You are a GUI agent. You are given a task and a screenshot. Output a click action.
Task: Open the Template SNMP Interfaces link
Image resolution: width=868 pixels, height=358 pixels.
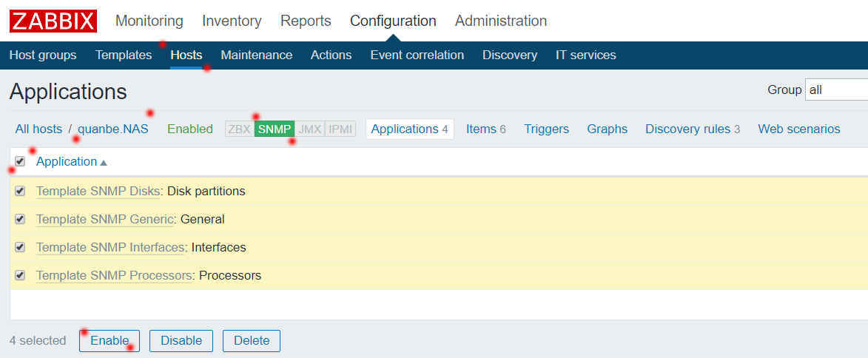click(110, 247)
